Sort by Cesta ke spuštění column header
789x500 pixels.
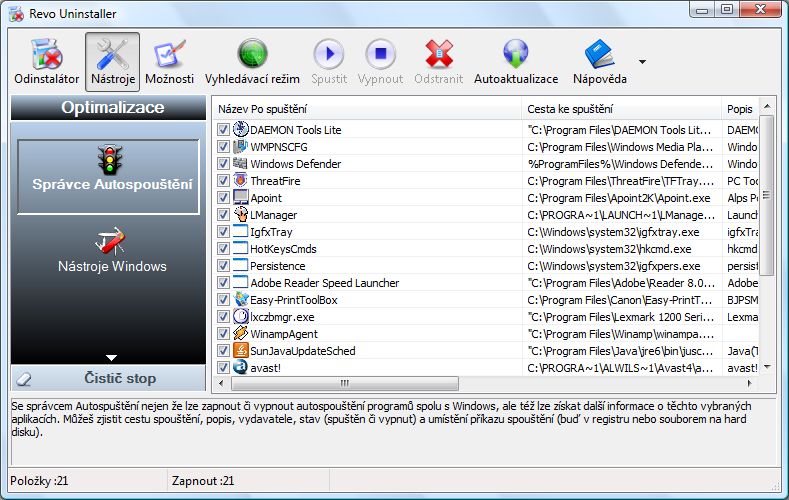click(622, 109)
